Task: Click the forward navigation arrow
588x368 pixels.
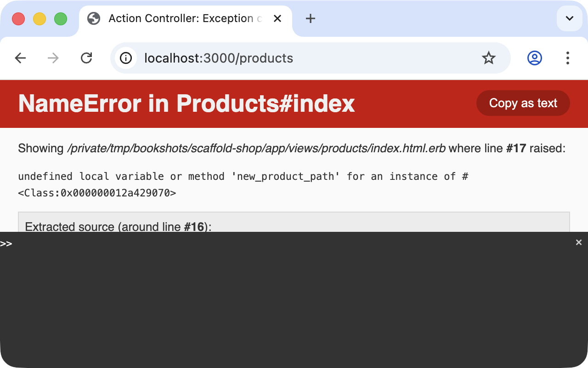Action: click(x=53, y=58)
